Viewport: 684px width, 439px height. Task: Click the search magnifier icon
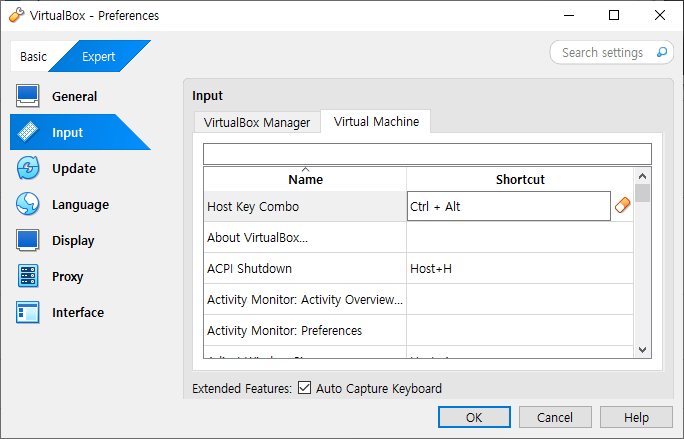tap(662, 52)
